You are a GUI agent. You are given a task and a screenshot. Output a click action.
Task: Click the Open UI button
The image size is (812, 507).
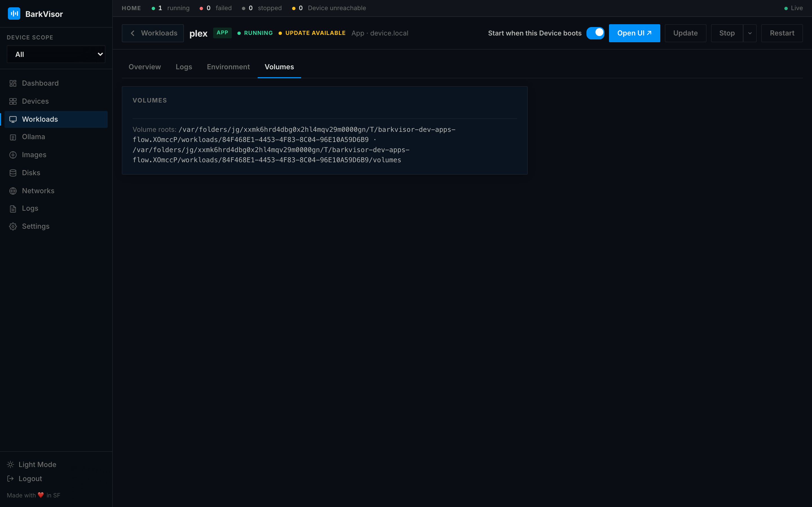coord(634,33)
